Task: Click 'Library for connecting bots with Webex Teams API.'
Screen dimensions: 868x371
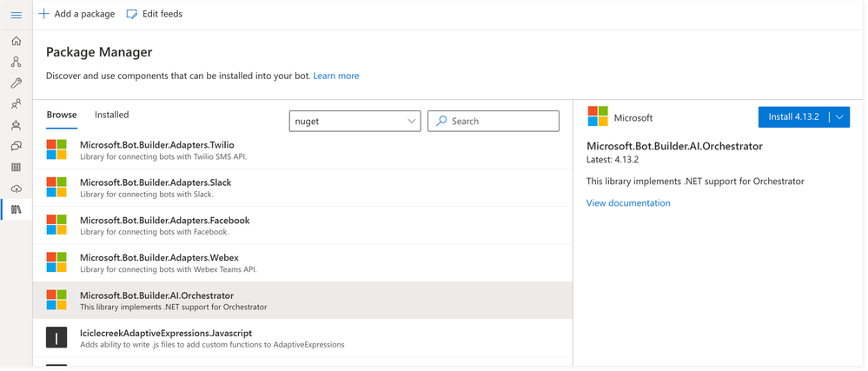Action: tap(169, 269)
